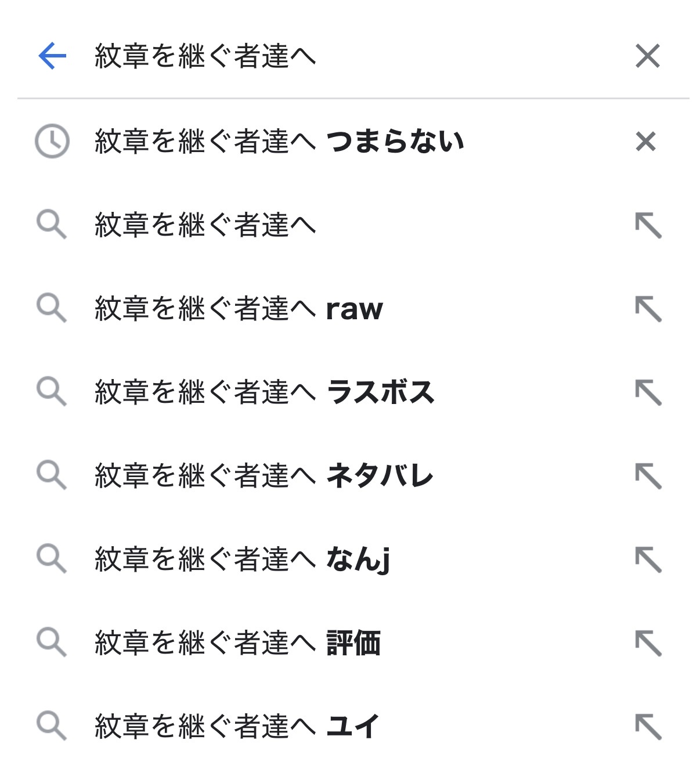Viewport: 700px width, 772px height.
Task: Click the search input field text
Action: [x=205, y=56]
